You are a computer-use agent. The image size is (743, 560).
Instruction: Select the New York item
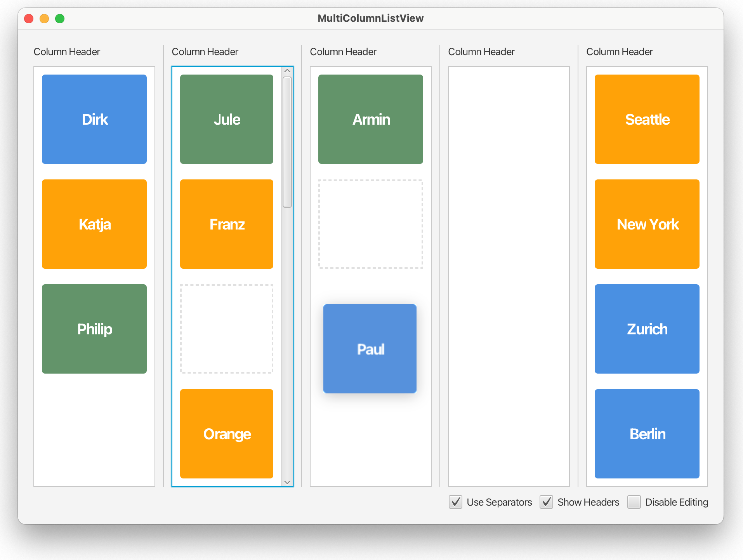pos(647,224)
